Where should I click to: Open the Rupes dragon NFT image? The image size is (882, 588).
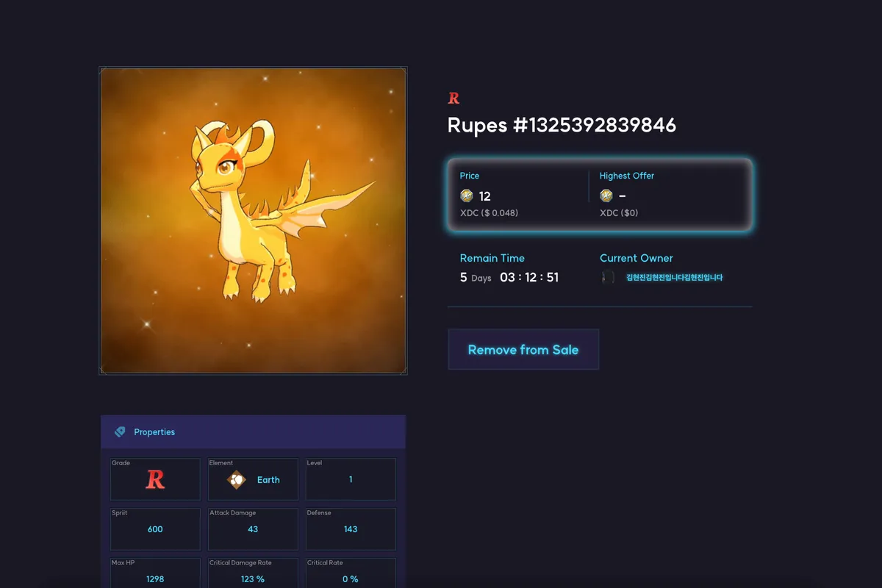pyautogui.click(x=254, y=221)
